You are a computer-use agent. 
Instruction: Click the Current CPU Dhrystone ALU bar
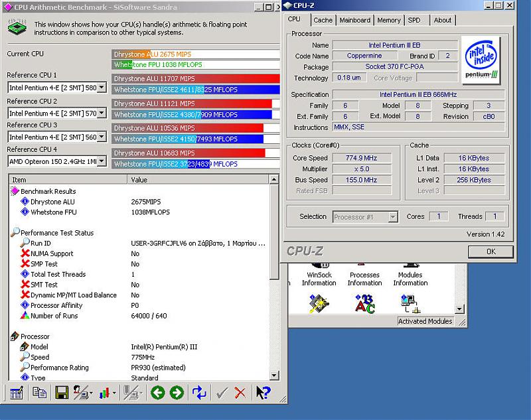click(196, 54)
